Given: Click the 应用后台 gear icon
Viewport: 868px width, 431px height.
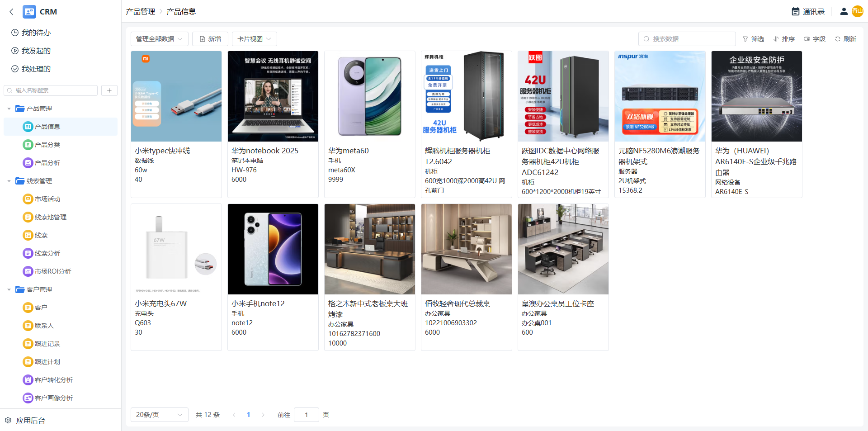Looking at the screenshot, I should 8,420.
